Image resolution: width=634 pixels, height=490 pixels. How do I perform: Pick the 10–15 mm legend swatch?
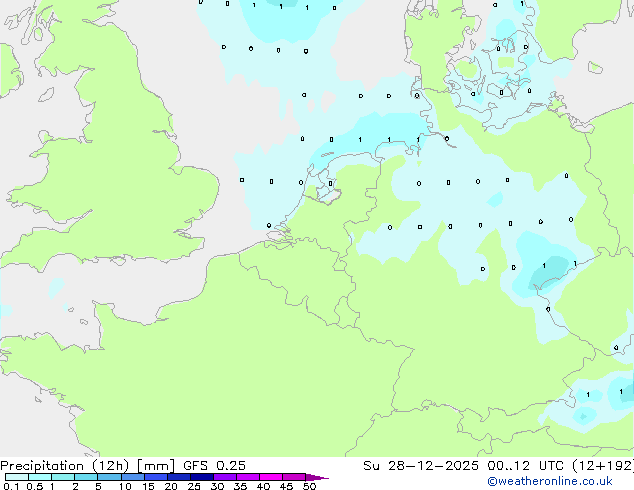(x=133, y=477)
